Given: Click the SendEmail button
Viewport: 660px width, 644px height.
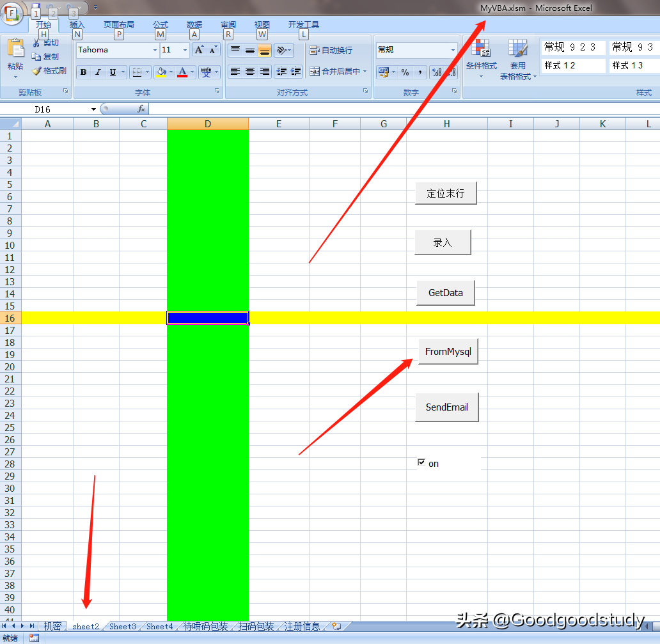Looking at the screenshot, I should [x=446, y=407].
